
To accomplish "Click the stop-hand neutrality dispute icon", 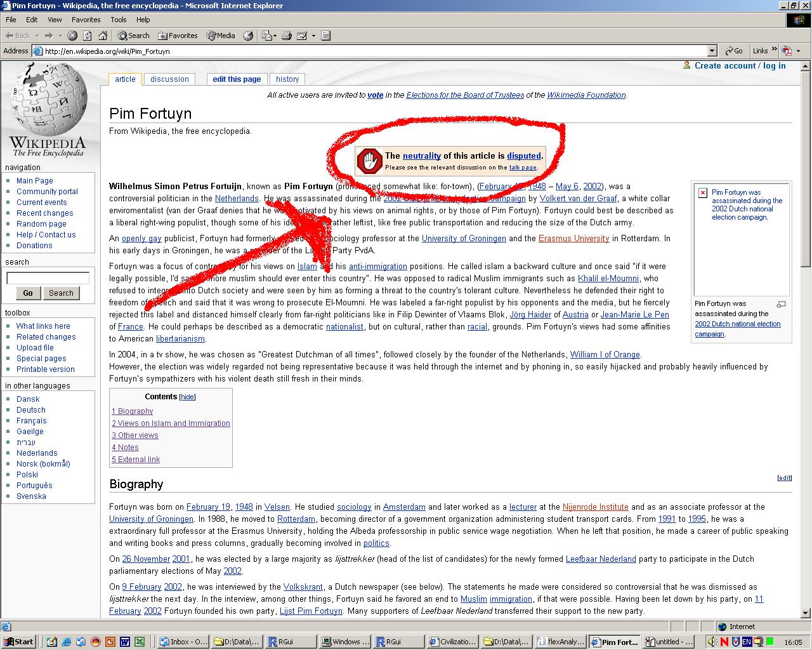I will tap(369, 161).
